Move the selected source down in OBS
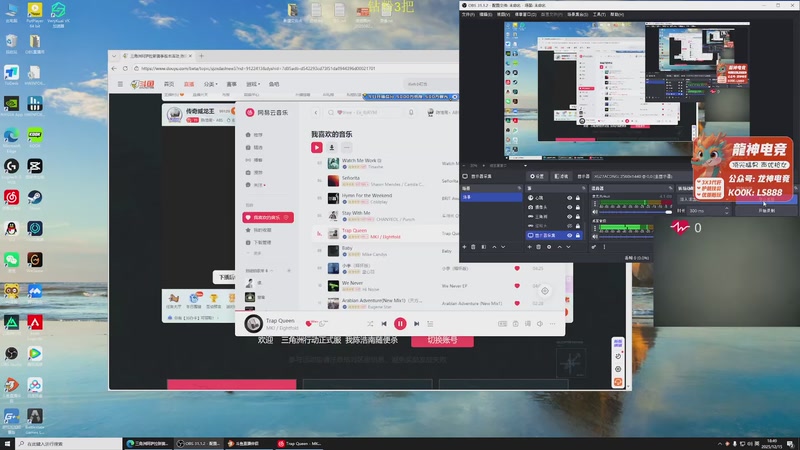 point(568,247)
